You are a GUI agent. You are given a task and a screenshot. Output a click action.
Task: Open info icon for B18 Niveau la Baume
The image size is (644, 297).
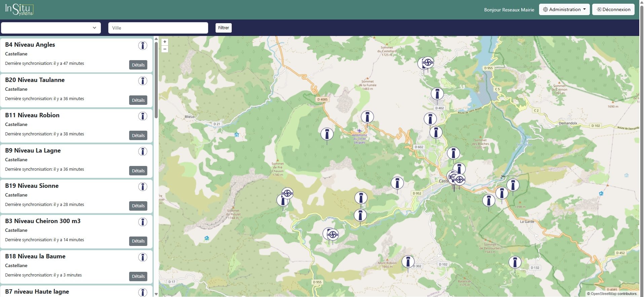[x=143, y=257]
